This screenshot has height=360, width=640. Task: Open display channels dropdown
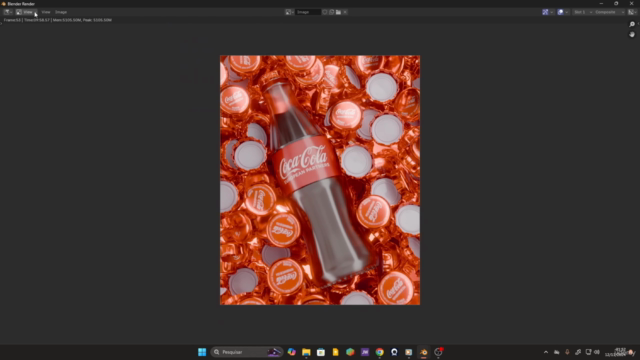[631, 12]
